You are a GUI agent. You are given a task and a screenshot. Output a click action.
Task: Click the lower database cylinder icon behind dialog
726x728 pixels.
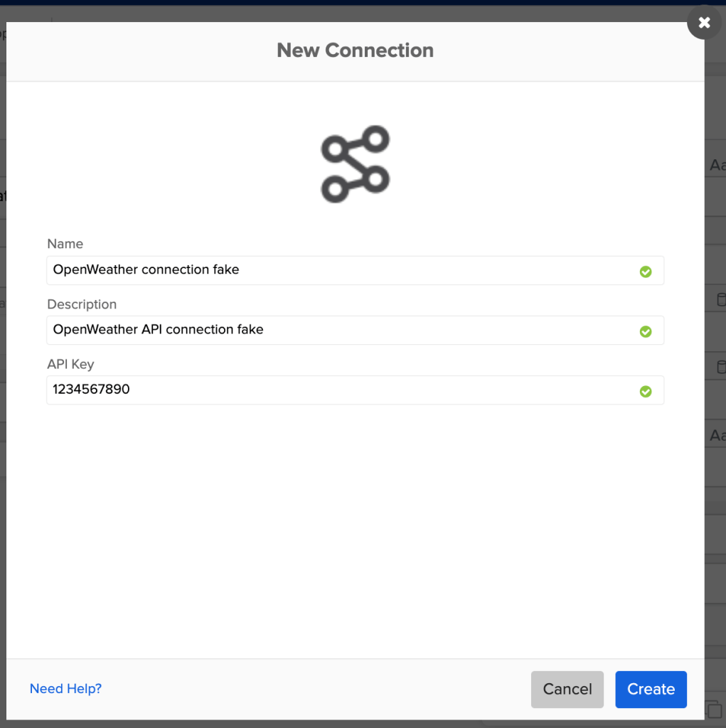click(x=720, y=367)
